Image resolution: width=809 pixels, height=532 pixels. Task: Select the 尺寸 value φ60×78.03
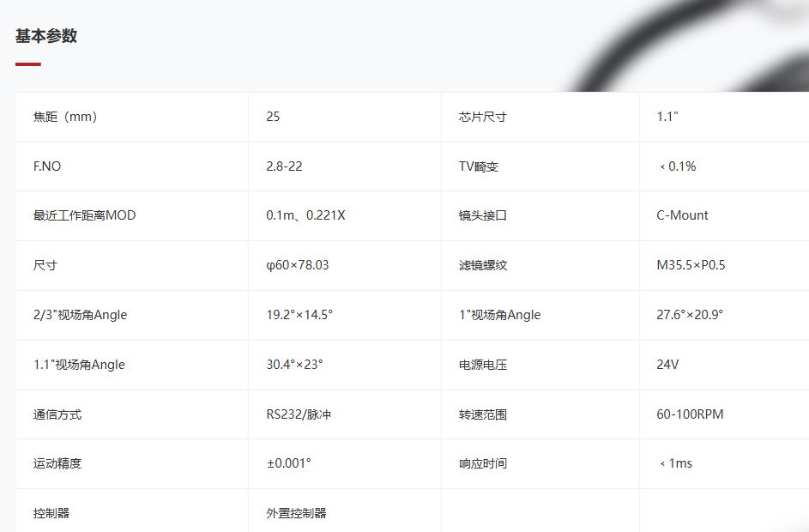(297, 265)
